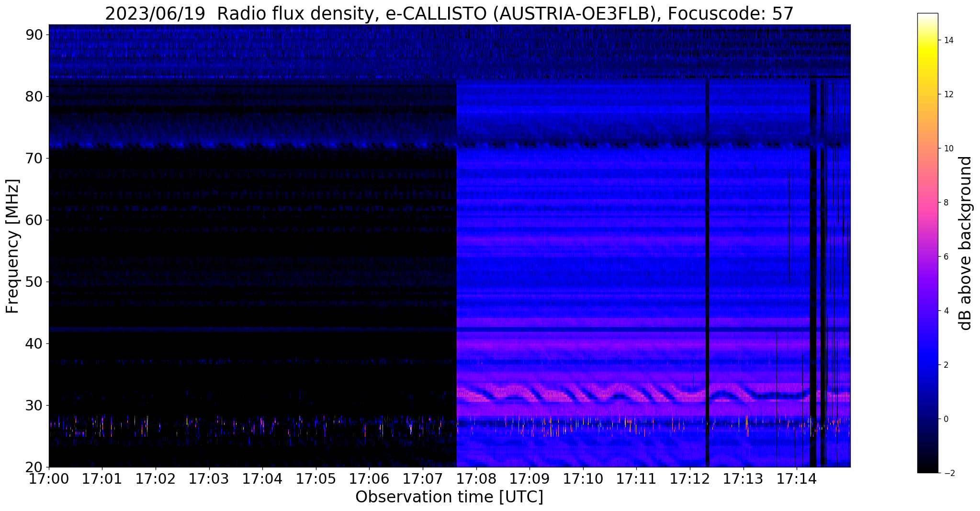The image size is (980, 511).
Task: Click the 30 MHz frequency tick label
Action: click(x=35, y=405)
